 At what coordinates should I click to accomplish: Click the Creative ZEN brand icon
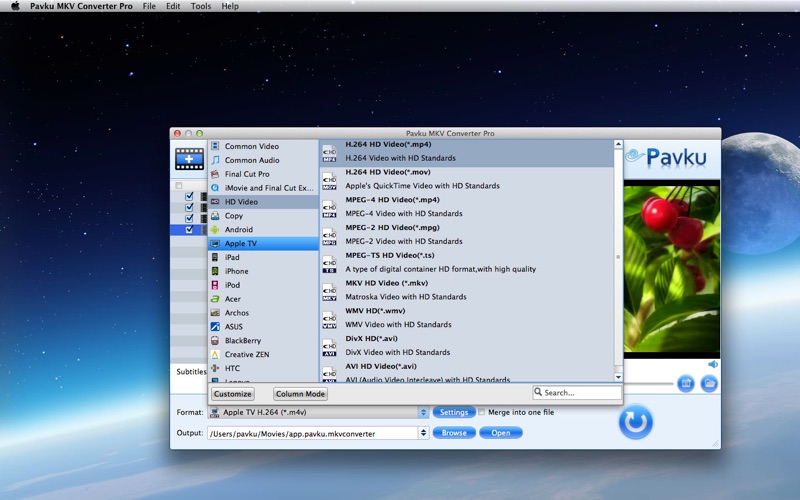(215, 354)
